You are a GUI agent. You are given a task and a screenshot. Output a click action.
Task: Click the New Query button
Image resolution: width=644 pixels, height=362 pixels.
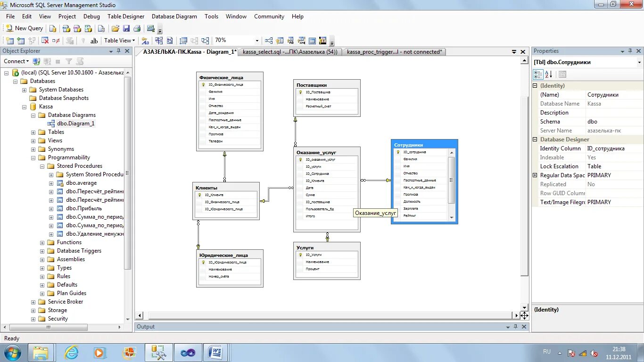pyautogui.click(x=24, y=28)
